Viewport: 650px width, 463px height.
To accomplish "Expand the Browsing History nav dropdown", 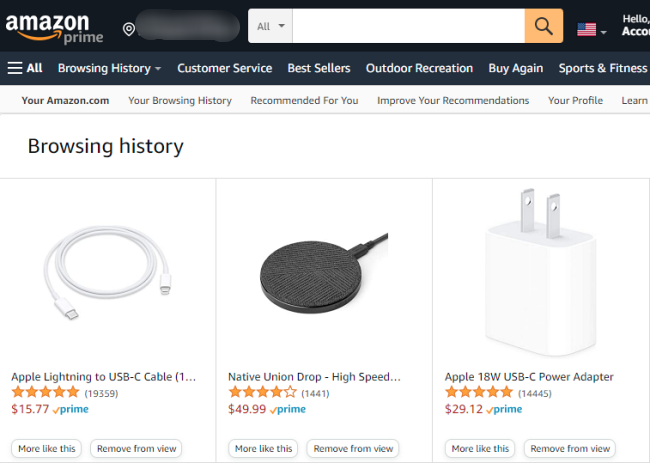I will click(110, 68).
